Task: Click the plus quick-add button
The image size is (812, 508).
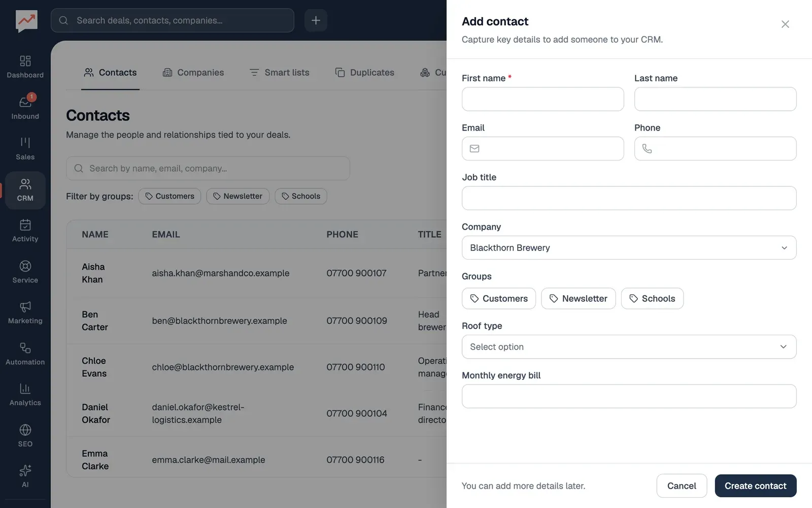Action: point(316,20)
